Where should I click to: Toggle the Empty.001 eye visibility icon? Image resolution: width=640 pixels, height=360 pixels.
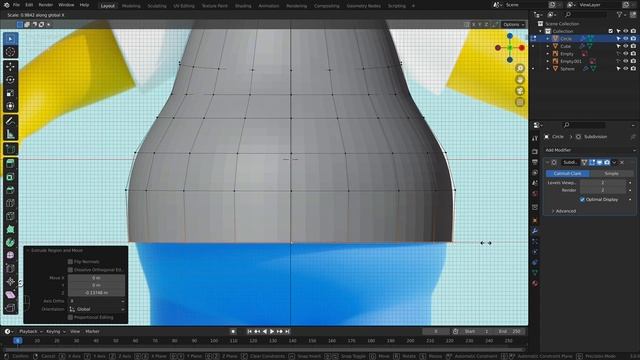coord(626,61)
